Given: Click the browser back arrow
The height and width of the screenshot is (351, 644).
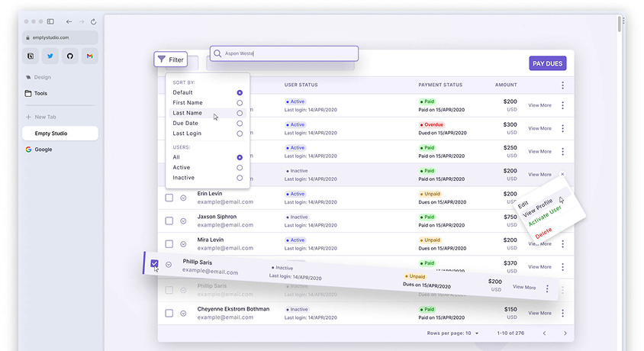Looking at the screenshot, I should pyautogui.click(x=69, y=21).
